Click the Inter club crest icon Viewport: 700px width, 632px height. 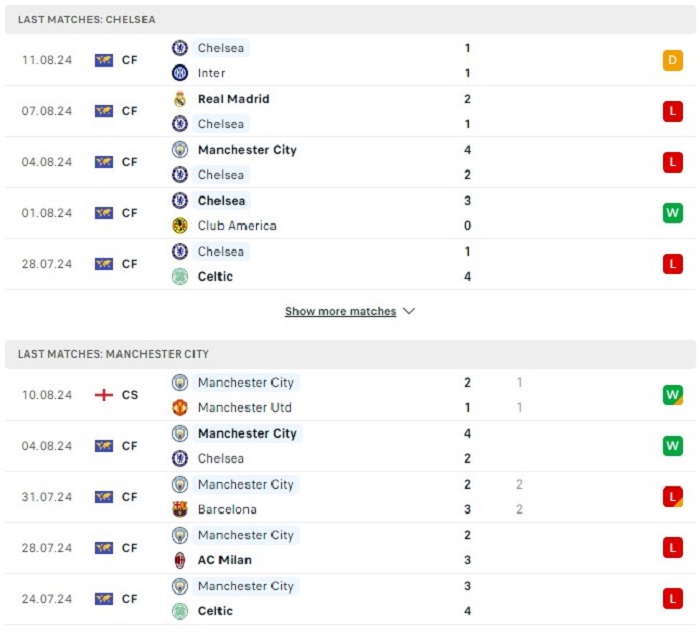click(179, 73)
